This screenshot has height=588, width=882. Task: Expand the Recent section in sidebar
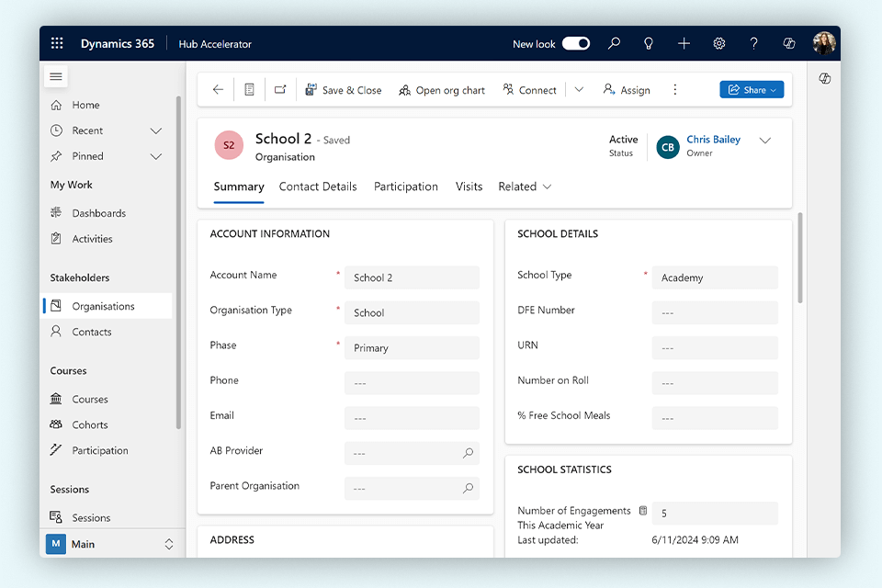click(155, 130)
